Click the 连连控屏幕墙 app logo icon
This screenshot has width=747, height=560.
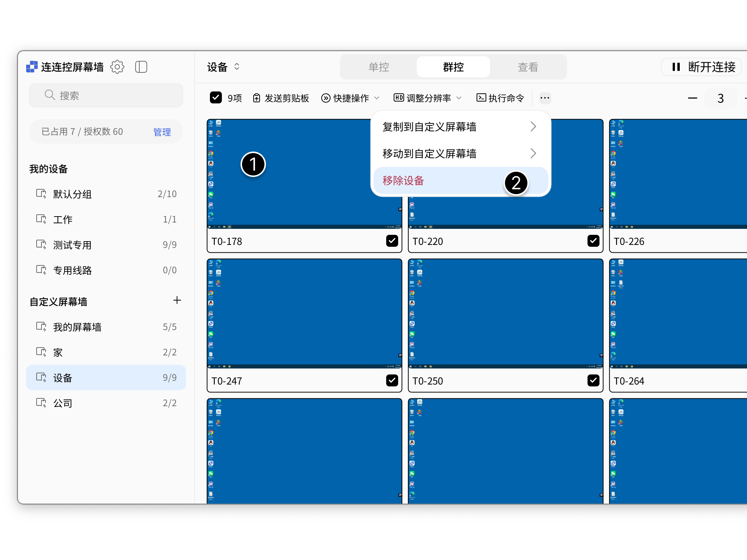tap(32, 67)
